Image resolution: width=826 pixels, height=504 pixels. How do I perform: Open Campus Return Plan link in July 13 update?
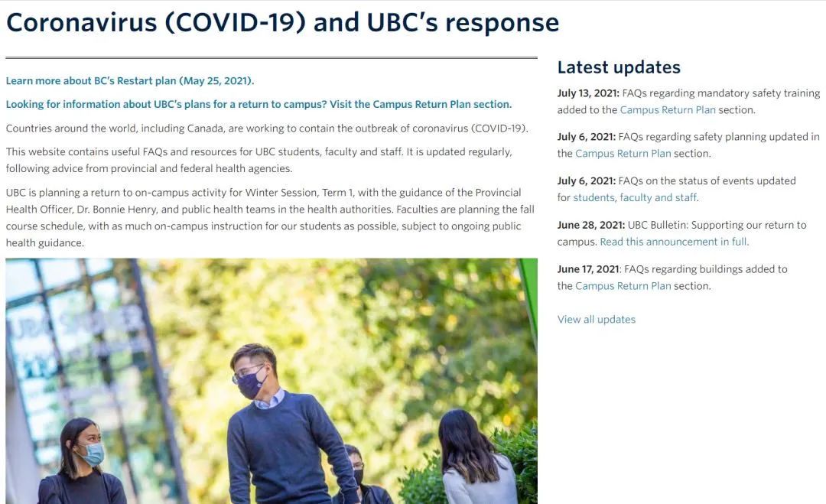click(x=668, y=109)
